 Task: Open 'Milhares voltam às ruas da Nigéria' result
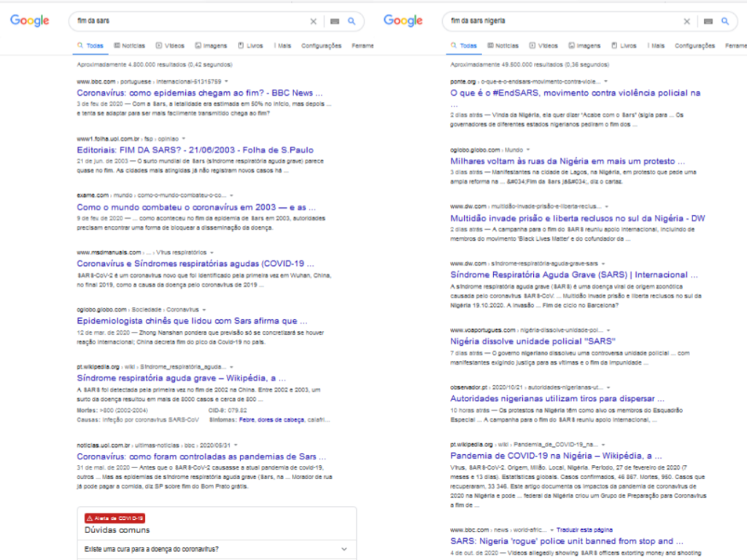point(568,161)
